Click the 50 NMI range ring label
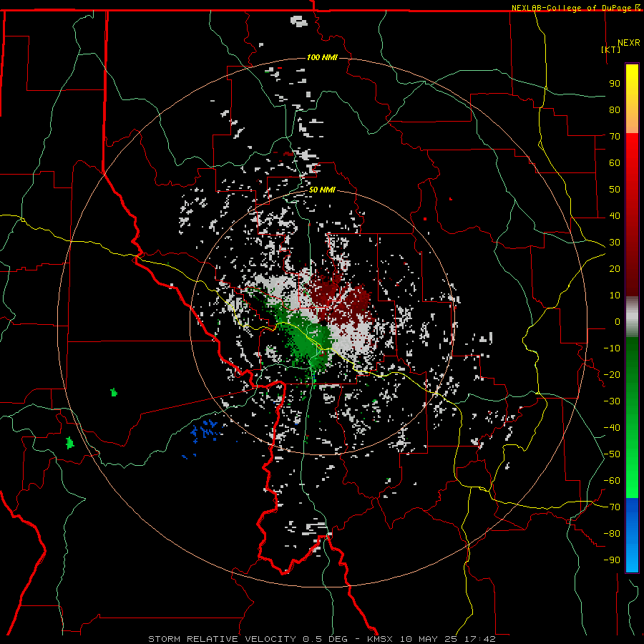Viewport: 644px width, 644px height. [322, 190]
